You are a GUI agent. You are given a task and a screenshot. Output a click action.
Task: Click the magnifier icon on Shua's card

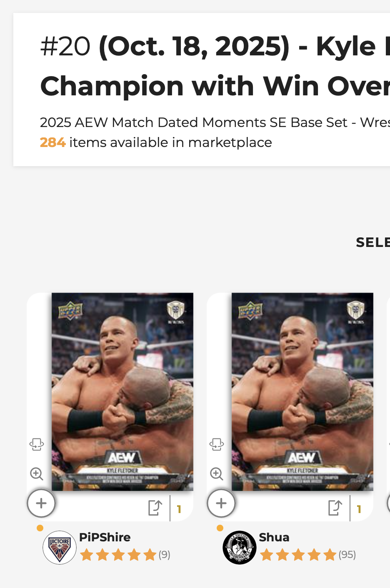point(217,473)
